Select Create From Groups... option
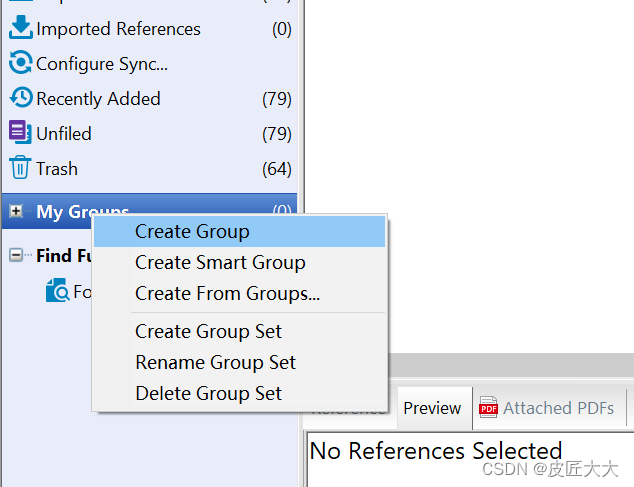This screenshot has width=634, height=487. pyautogui.click(x=239, y=293)
